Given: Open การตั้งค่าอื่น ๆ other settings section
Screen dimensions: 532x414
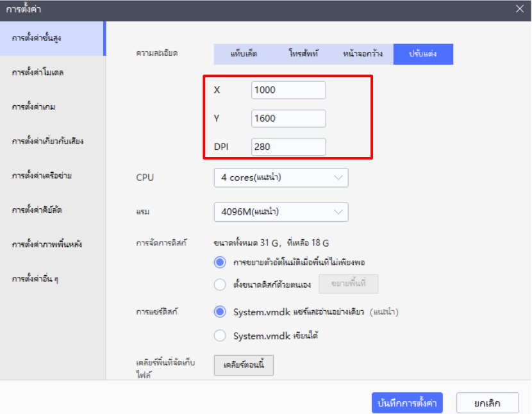Looking at the screenshot, I should pos(53,279).
